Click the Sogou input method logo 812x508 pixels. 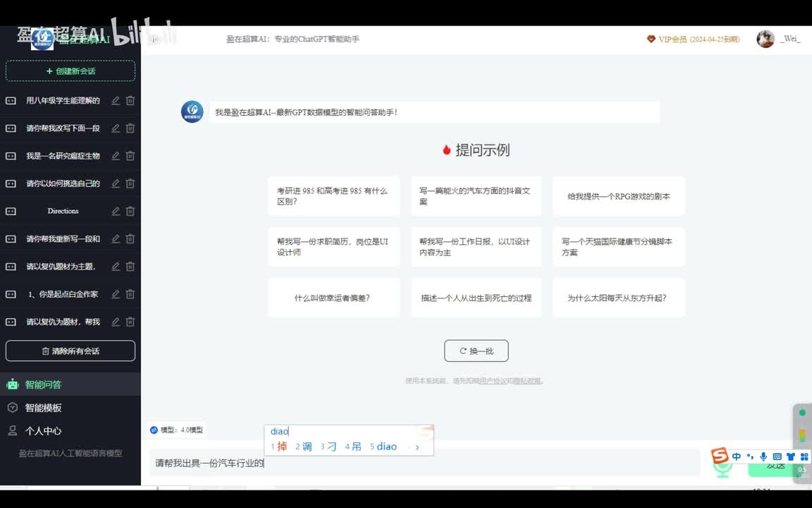719,456
